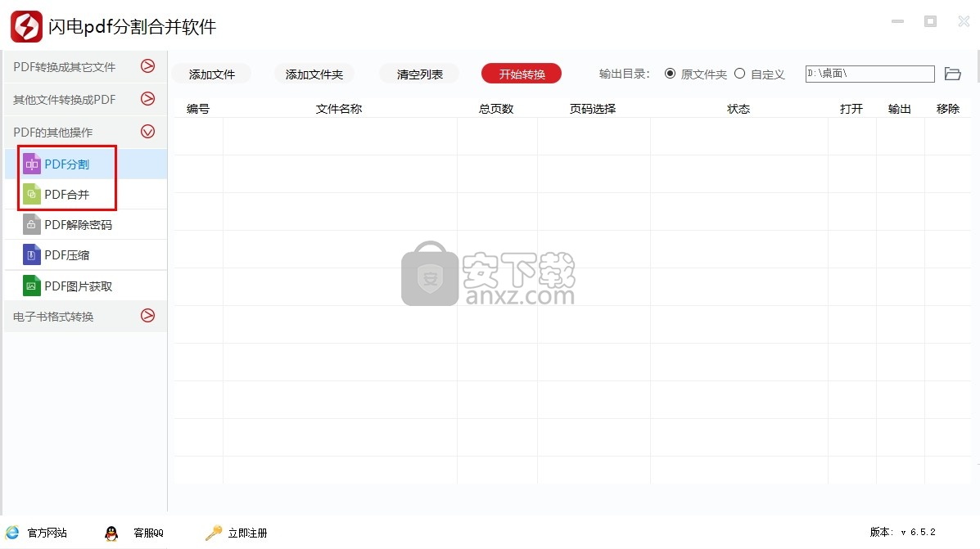
Task: Select PDF解除密码 in the sidebar
Action: (86, 224)
